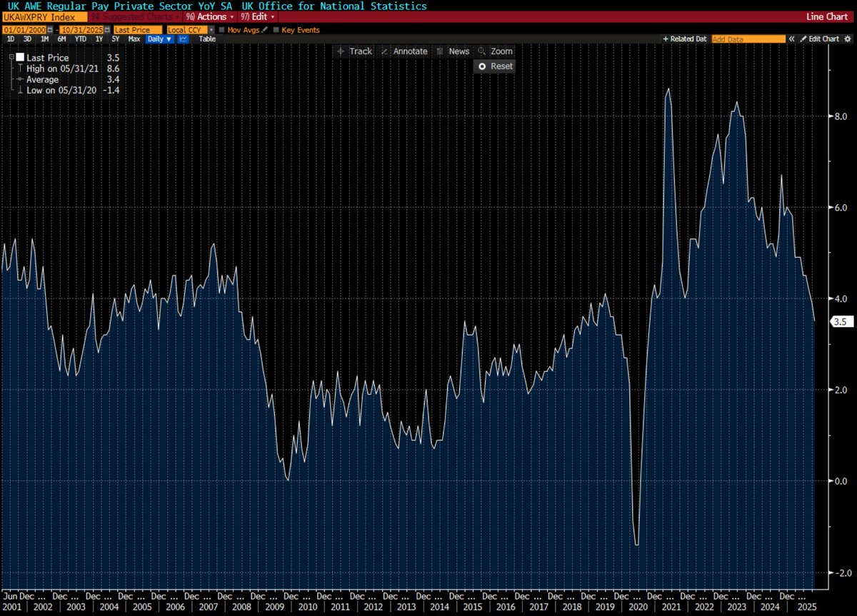Click the Last Price white color swatch
This screenshot has width=857, height=616.
20,56
